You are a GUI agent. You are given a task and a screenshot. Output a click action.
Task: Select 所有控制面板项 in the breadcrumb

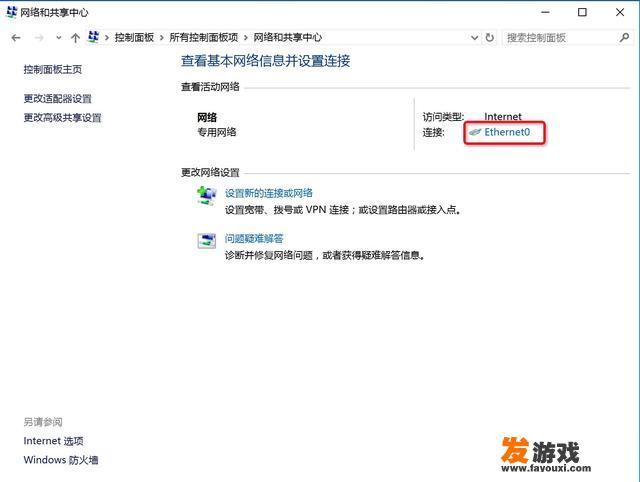[x=204, y=38]
